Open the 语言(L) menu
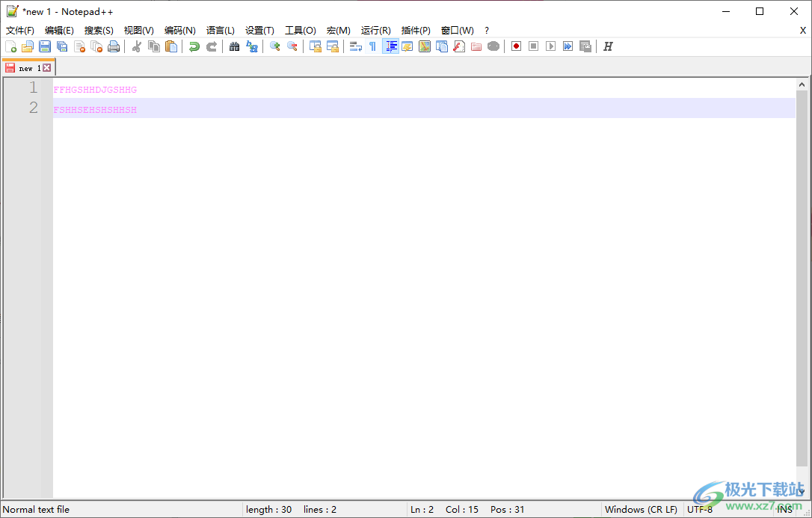812x518 pixels. point(220,30)
